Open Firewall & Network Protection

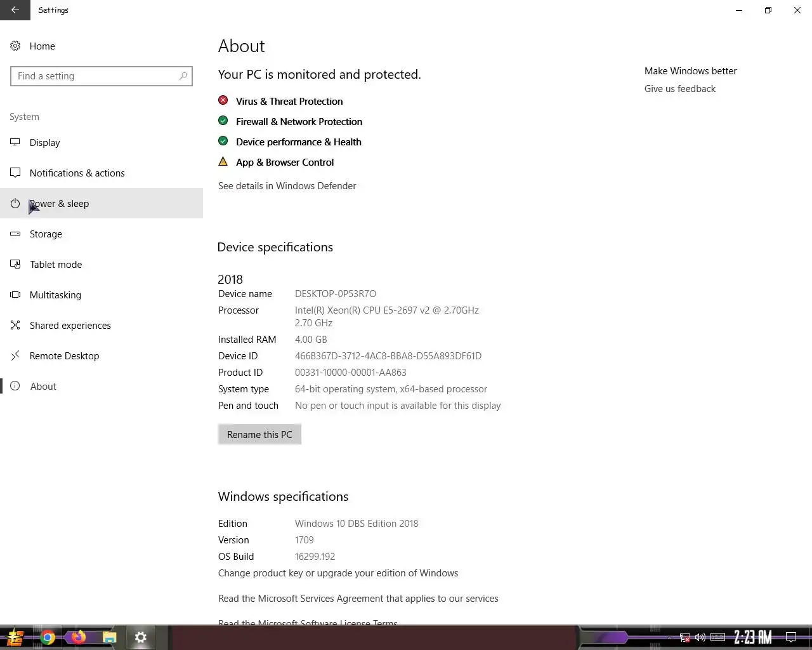(299, 122)
